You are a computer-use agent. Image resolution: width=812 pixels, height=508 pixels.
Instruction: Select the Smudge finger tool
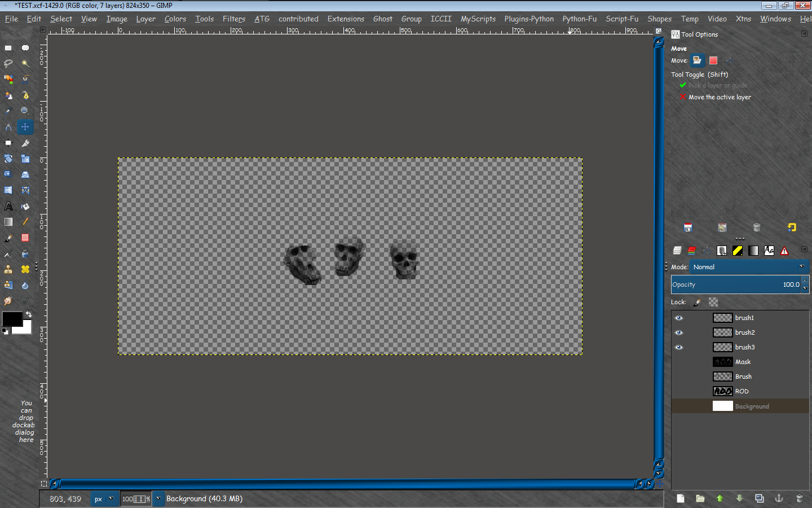pos(8,301)
